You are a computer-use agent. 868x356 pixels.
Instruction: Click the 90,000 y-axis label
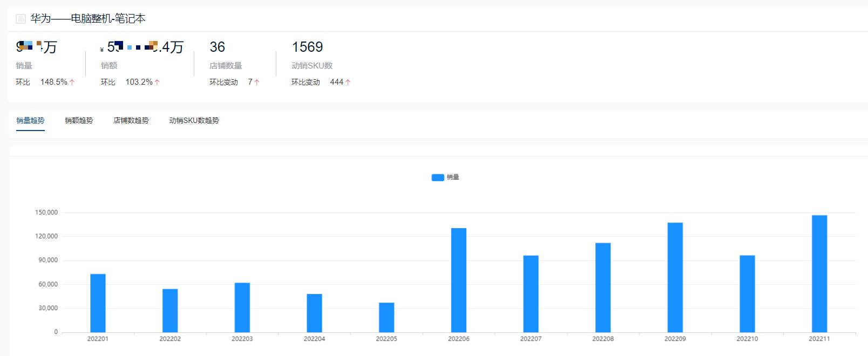(48, 260)
